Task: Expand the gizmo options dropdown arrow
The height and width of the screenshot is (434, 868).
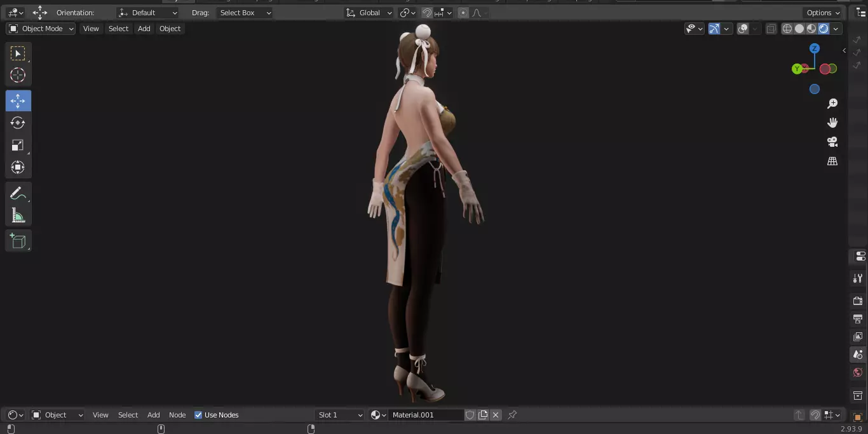Action: point(726,29)
